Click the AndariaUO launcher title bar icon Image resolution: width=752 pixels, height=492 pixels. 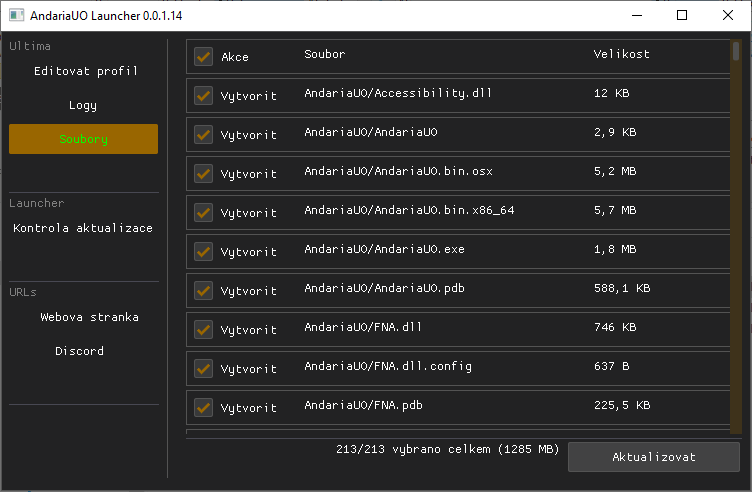pyautogui.click(x=16, y=16)
